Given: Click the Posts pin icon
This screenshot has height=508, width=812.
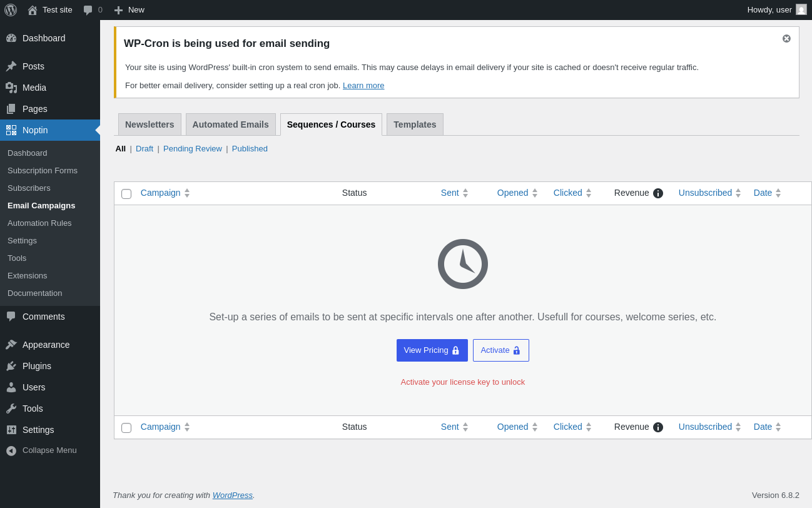Looking at the screenshot, I should pyautogui.click(x=11, y=66).
